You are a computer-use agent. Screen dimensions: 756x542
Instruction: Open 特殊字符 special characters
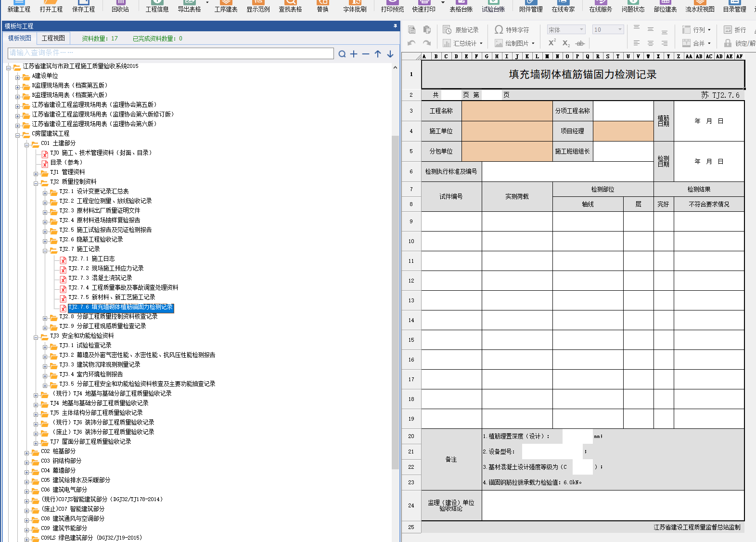[512, 30]
